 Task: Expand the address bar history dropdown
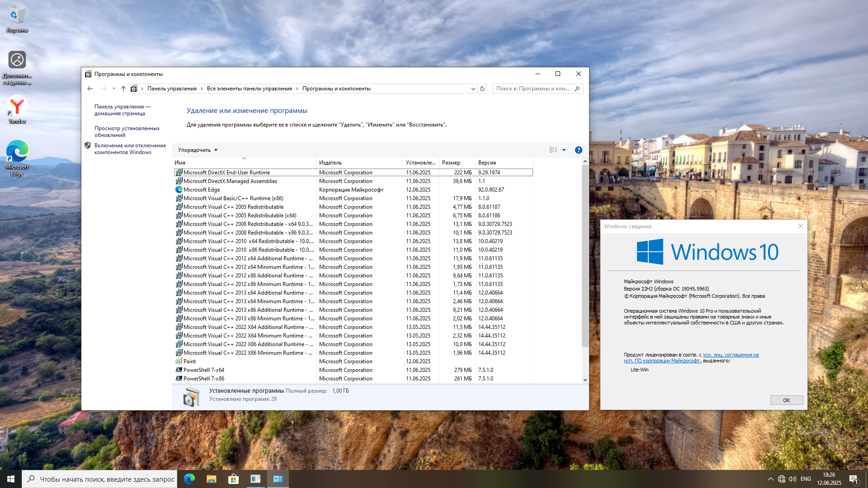pyautogui.click(x=473, y=89)
